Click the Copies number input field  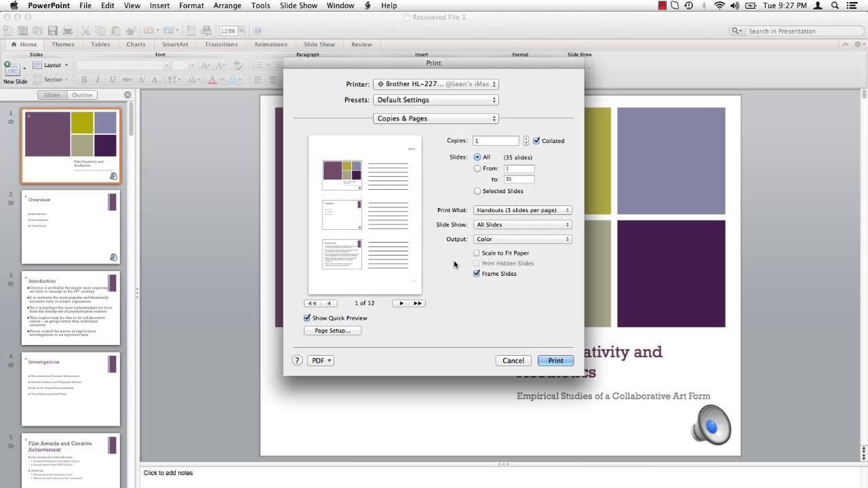point(496,141)
